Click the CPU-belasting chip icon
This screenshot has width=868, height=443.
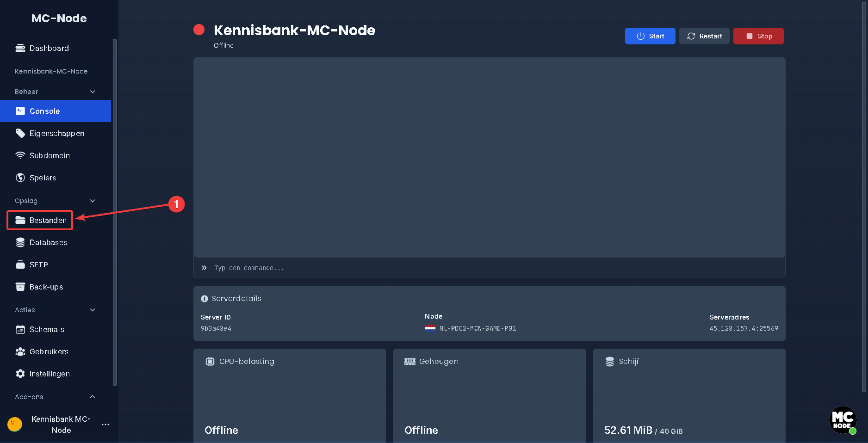coord(210,362)
